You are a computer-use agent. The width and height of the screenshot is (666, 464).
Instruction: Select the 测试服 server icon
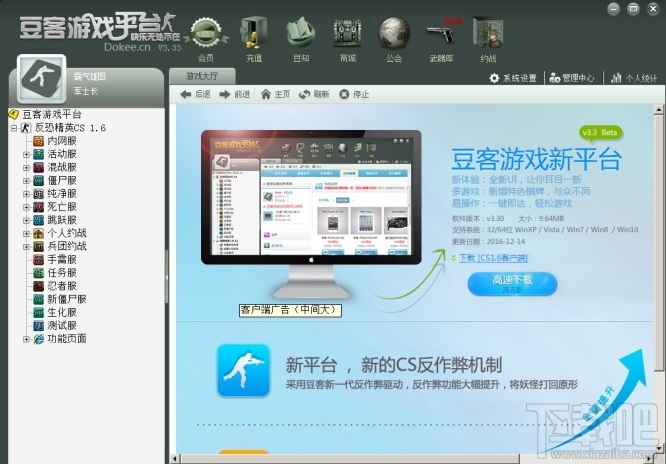(x=39, y=325)
